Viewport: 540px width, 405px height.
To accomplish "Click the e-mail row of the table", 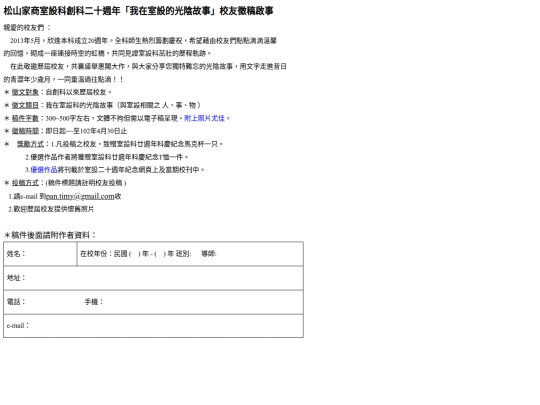I will tap(153, 325).
